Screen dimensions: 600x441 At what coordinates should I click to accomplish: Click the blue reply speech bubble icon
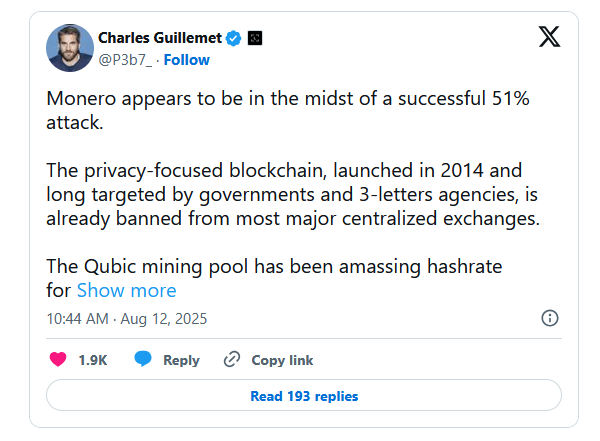coord(144,360)
